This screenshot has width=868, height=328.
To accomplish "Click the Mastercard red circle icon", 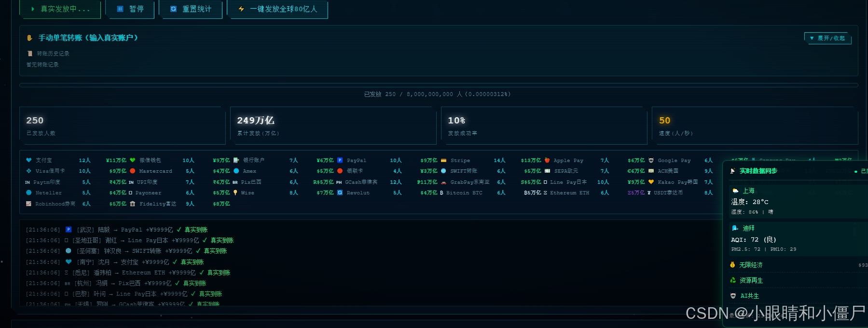I will (133, 171).
